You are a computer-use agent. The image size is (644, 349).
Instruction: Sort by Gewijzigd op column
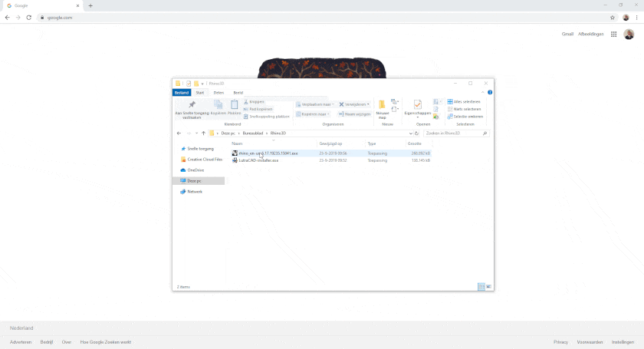tap(330, 143)
